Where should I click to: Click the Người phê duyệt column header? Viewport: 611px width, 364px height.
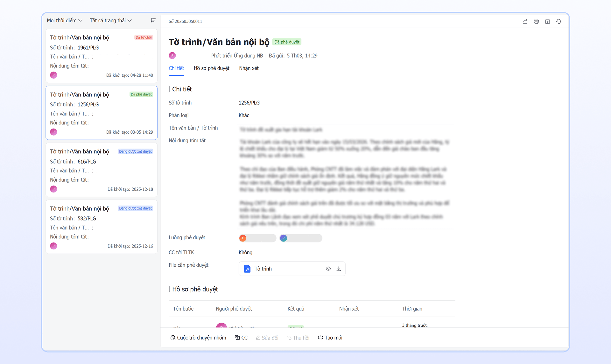click(x=234, y=309)
